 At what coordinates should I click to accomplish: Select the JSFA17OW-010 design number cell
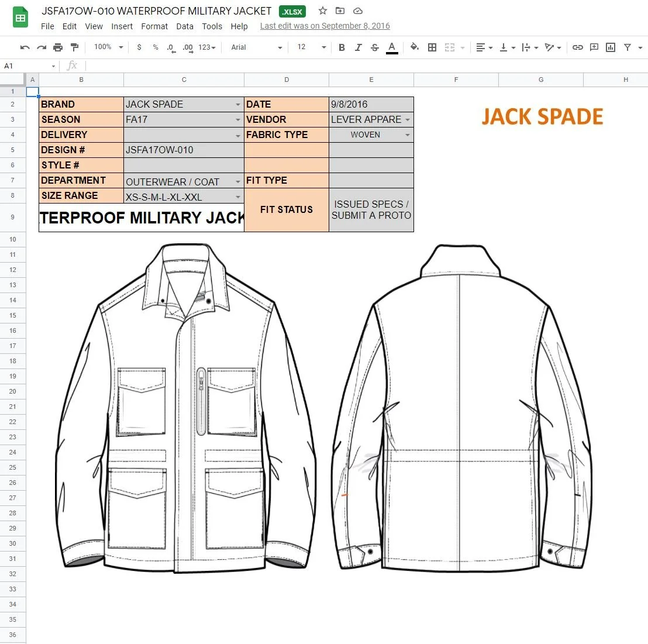(184, 150)
